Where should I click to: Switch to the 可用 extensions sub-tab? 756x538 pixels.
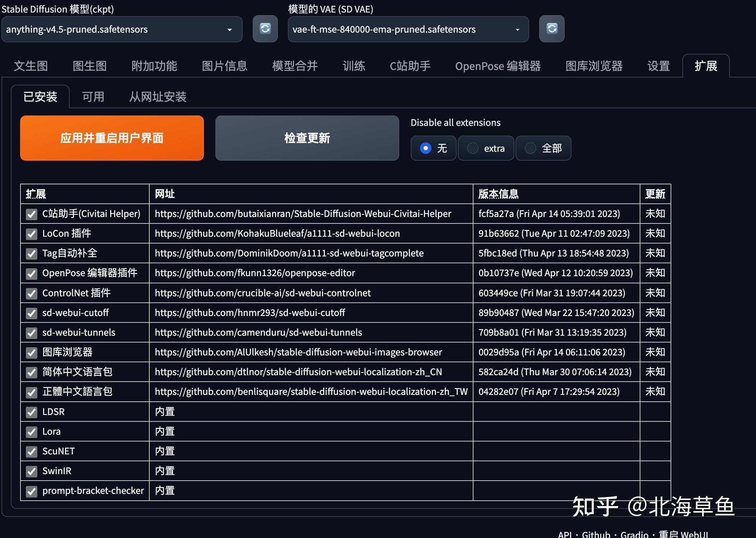pyautogui.click(x=93, y=97)
